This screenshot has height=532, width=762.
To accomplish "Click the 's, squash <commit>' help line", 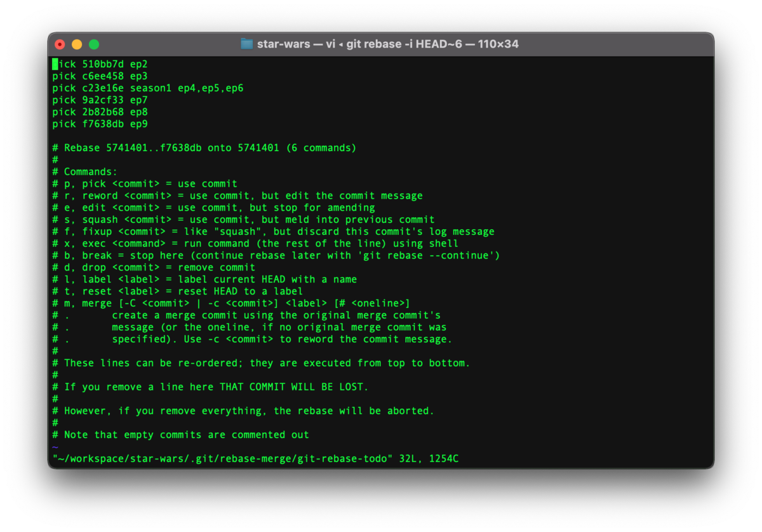I will pyautogui.click(x=243, y=220).
